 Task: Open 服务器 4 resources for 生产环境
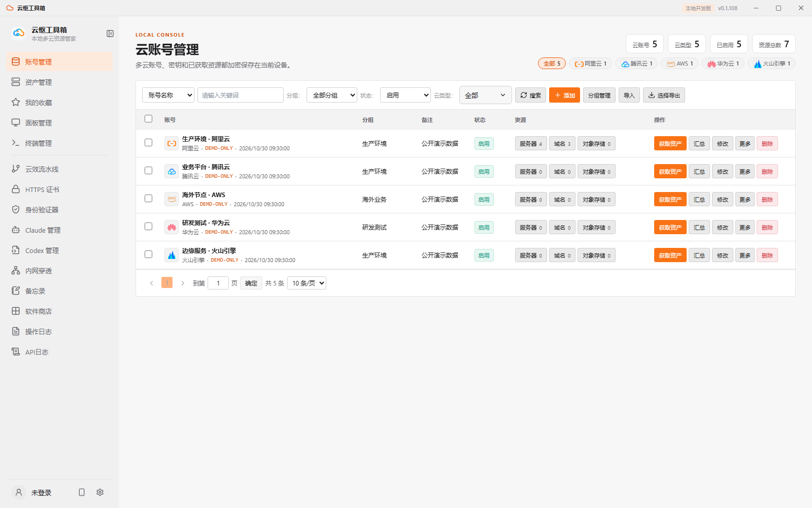531,143
